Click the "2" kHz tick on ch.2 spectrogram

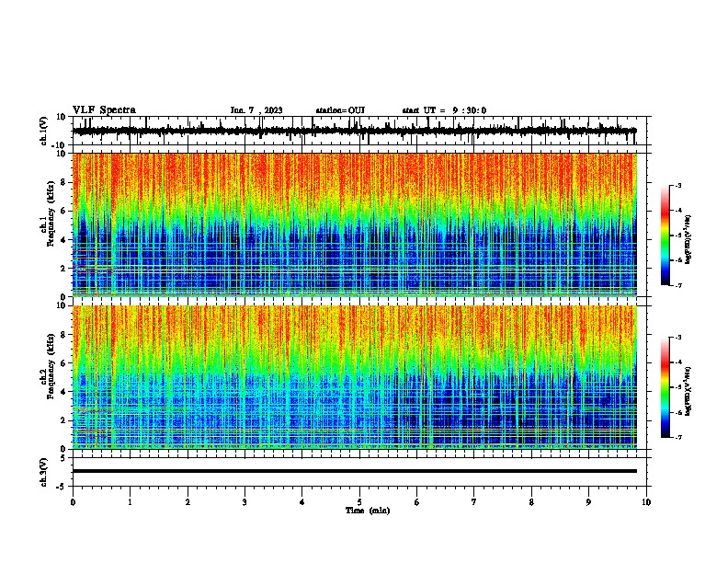(x=63, y=420)
